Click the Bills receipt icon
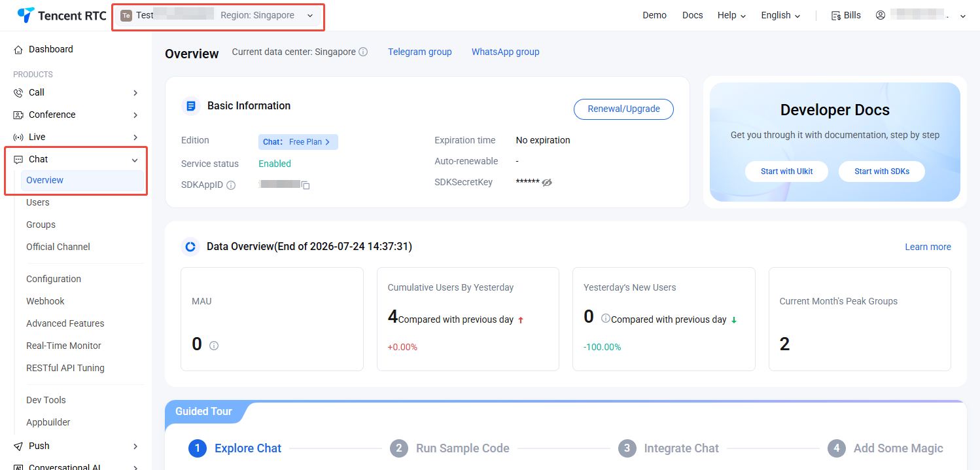Image resolution: width=980 pixels, height=470 pixels. click(835, 16)
